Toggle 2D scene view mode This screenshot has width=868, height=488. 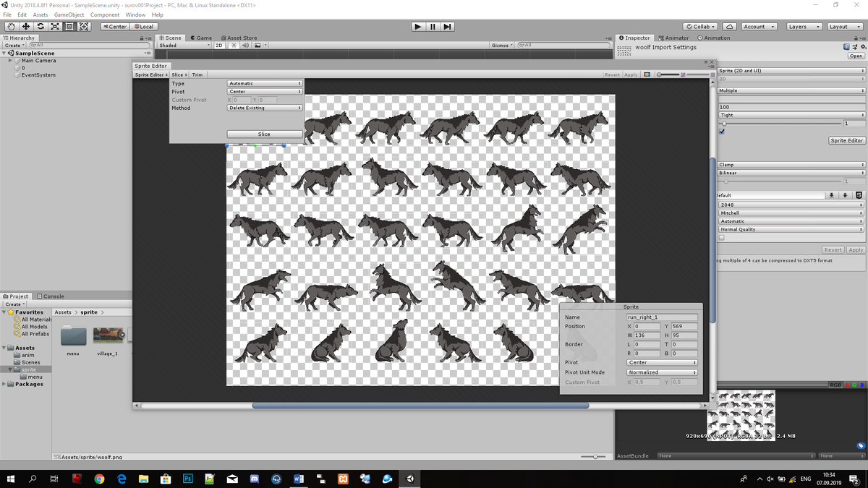[x=219, y=45]
